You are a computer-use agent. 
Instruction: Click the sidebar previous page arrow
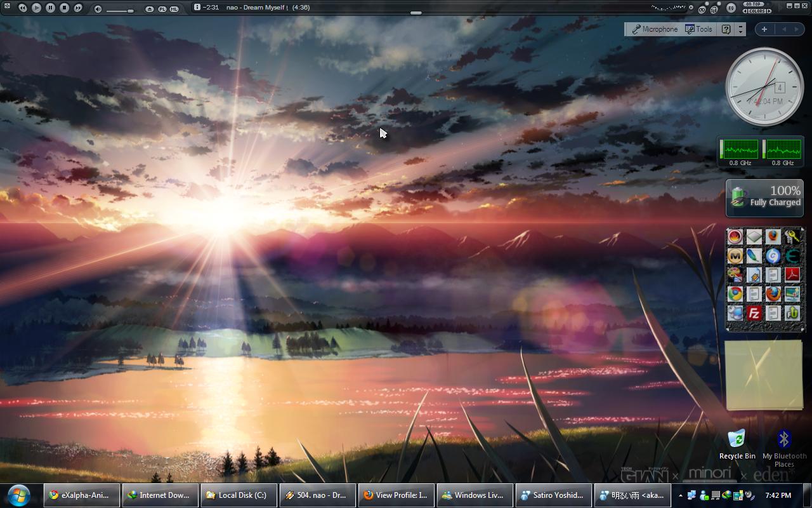click(x=784, y=29)
